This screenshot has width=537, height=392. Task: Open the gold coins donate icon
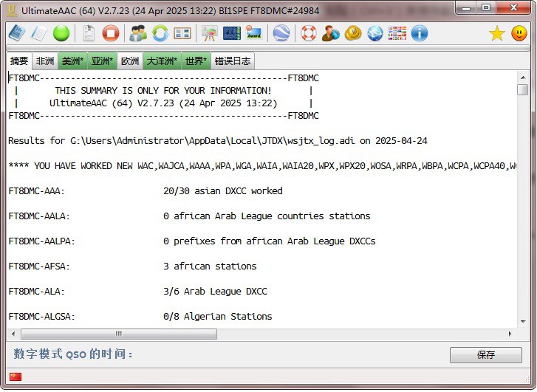point(353,33)
